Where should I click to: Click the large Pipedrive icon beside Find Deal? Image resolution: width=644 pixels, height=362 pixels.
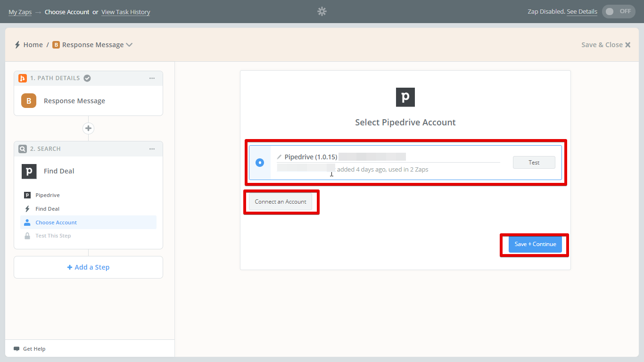[29, 171]
